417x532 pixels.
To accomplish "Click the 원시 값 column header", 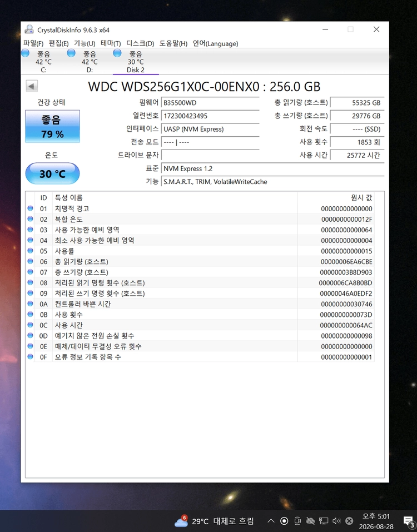I will tap(336, 197).
